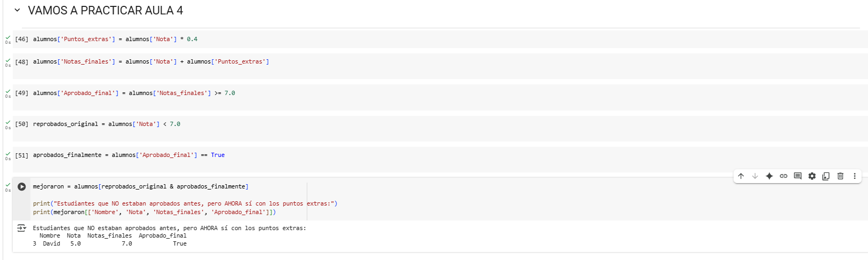Screen dimensions: 868x260
Task: Move the selected cell up
Action: 741,176
